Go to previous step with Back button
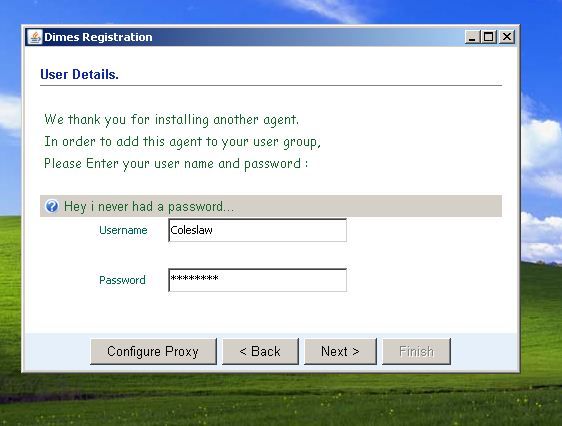The image size is (562, 426). click(260, 351)
